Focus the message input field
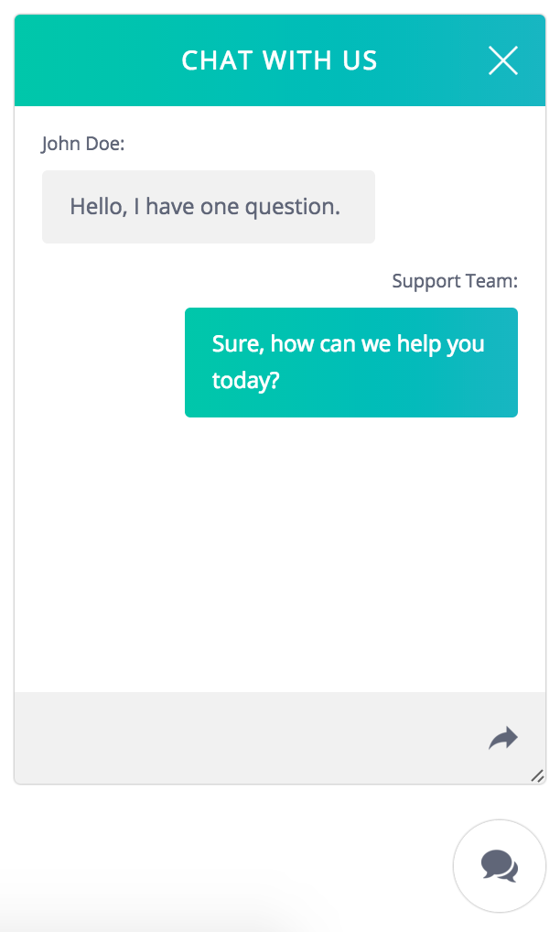The width and height of the screenshot is (560, 932). [x=247, y=738]
